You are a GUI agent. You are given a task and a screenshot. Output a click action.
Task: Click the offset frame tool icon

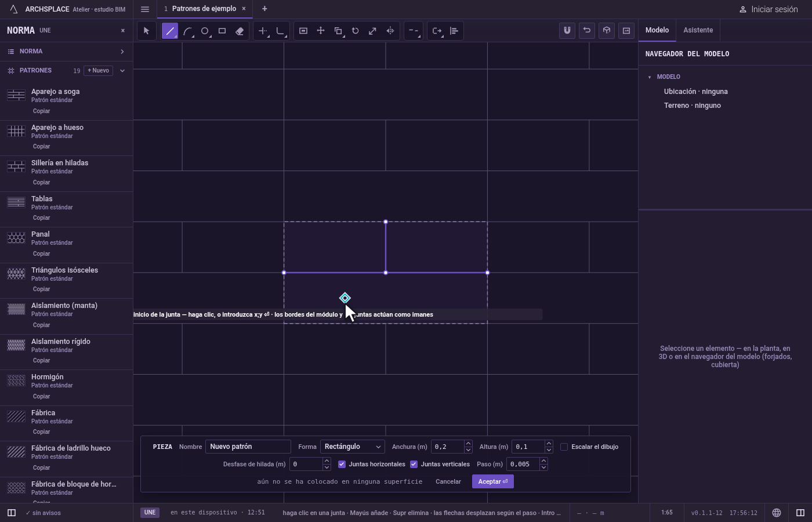point(303,31)
